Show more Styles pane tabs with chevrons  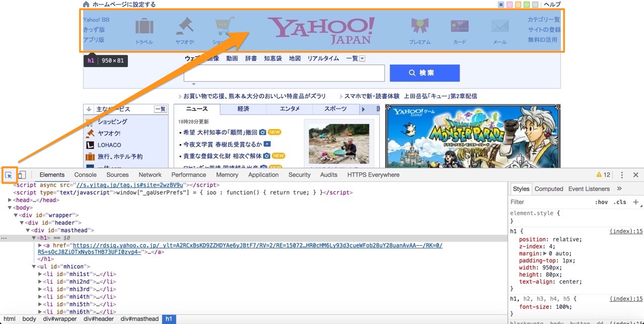(619, 189)
